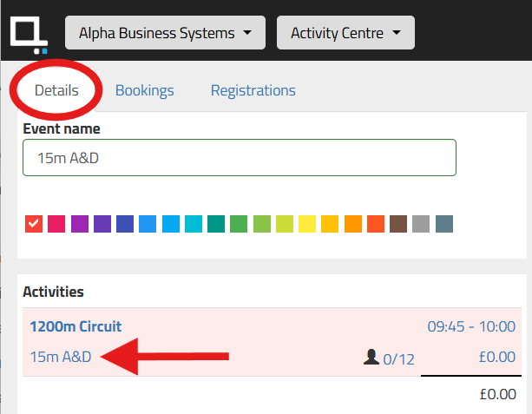Choose the purple colour swatch
This screenshot has width=532, height=414.
(x=80, y=224)
